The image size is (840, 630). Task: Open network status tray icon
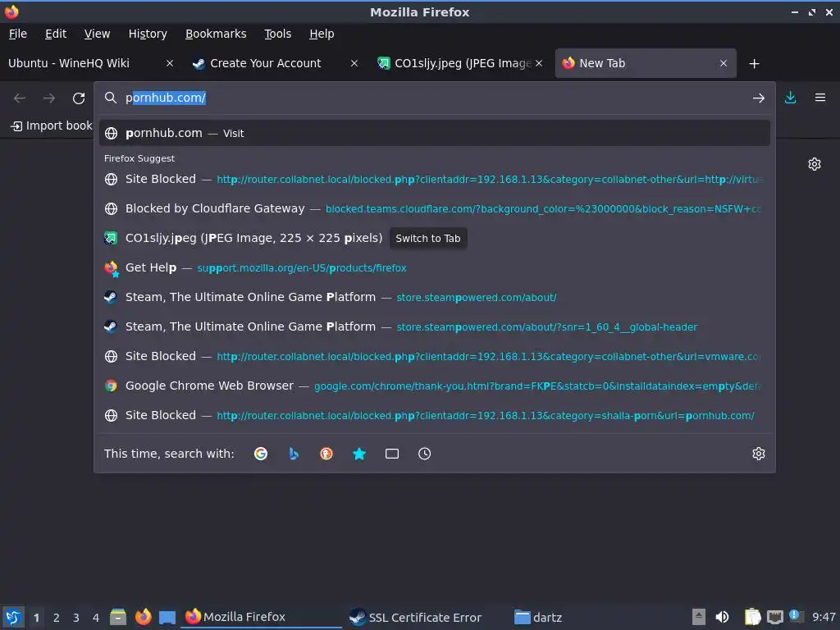[775, 617]
